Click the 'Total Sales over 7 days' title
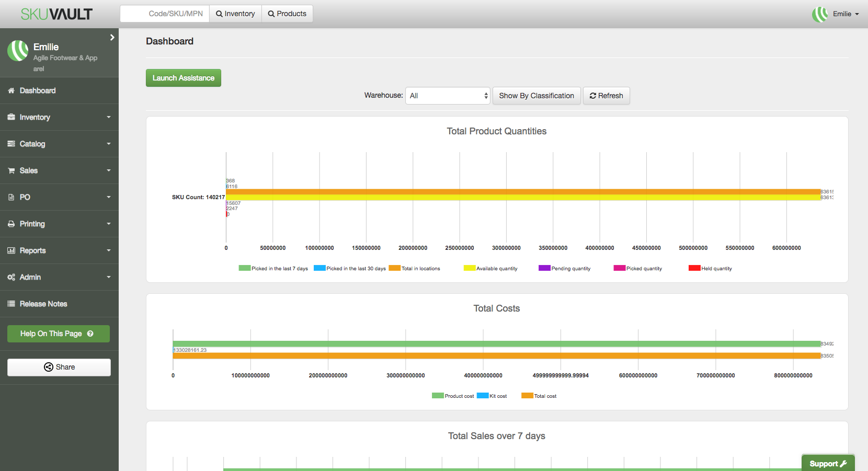Viewport: 868px width, 471px height. coord(497,436)
